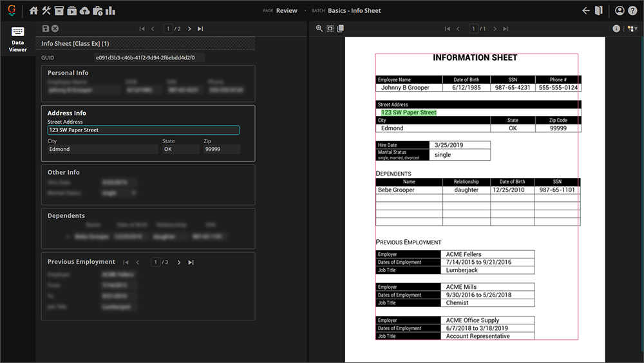Go to next record in data panel
The width and height of the screenshot is (644, 363).
[x=189, y=28]
